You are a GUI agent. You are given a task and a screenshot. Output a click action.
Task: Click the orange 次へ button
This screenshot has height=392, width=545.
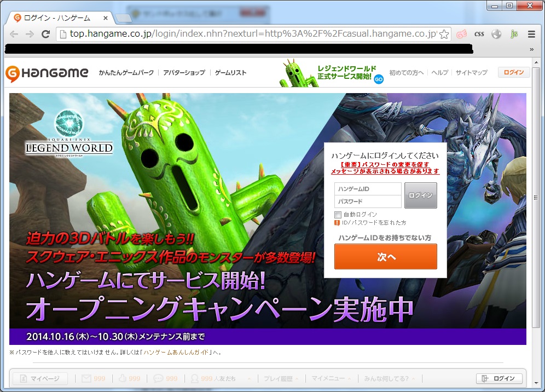coord(385,257)
